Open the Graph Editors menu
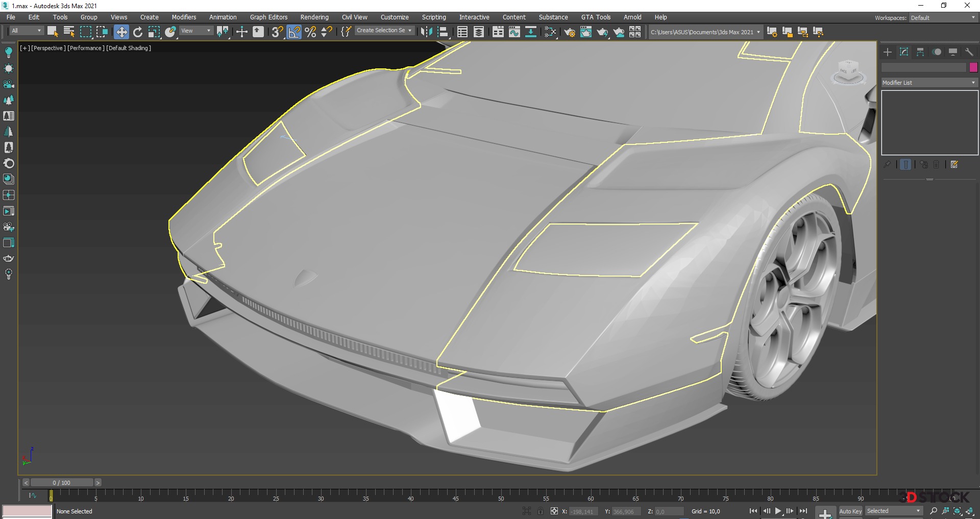The image size is (980, 519). pos(268,17)
